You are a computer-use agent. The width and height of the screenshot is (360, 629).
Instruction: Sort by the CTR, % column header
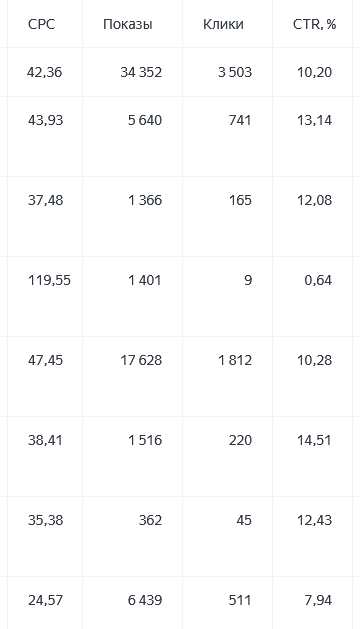click(314, 24)
